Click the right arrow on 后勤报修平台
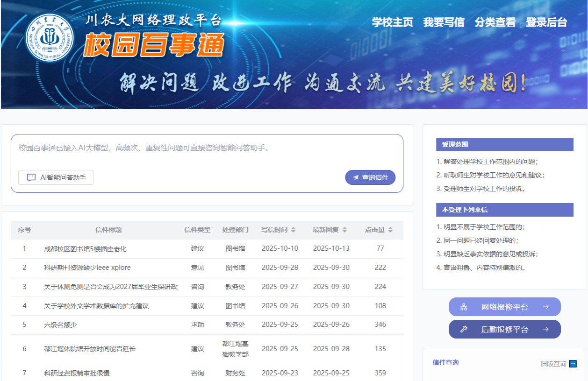 [x=545, y=329]
